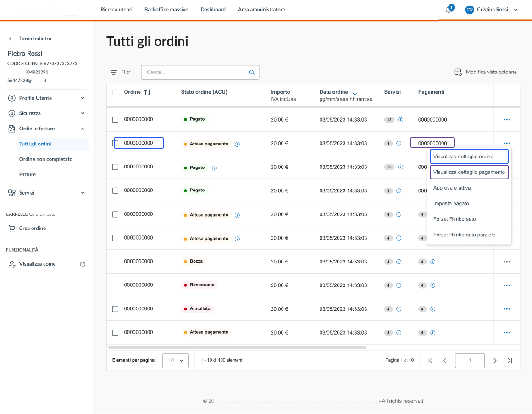Choose Forza: Rimborsato from context menu
Viewport: 532px width, 414px height.
click(454, 219)
